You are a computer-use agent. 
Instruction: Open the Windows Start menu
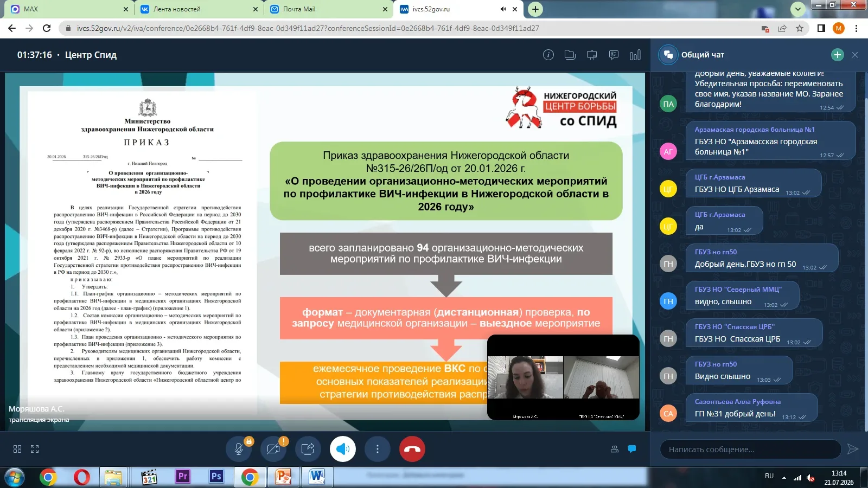[x=15, y=477]
